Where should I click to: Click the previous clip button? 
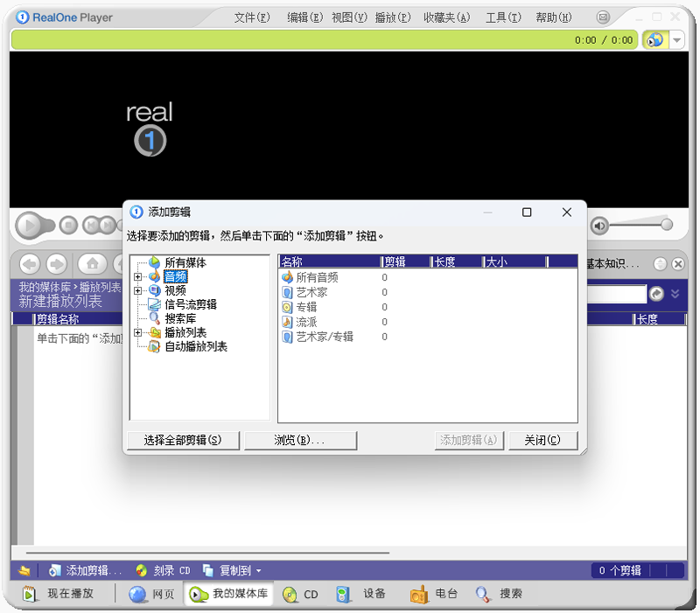[x=92, y=226]
